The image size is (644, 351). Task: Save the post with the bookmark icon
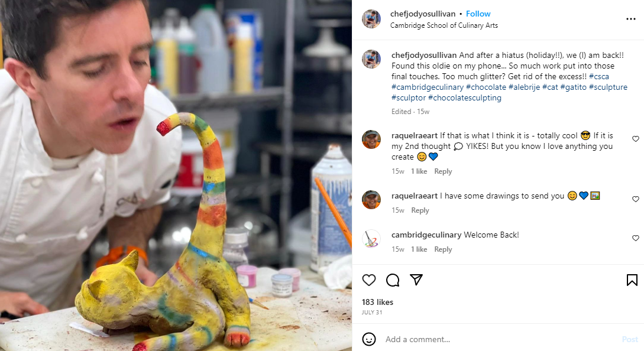632,280
